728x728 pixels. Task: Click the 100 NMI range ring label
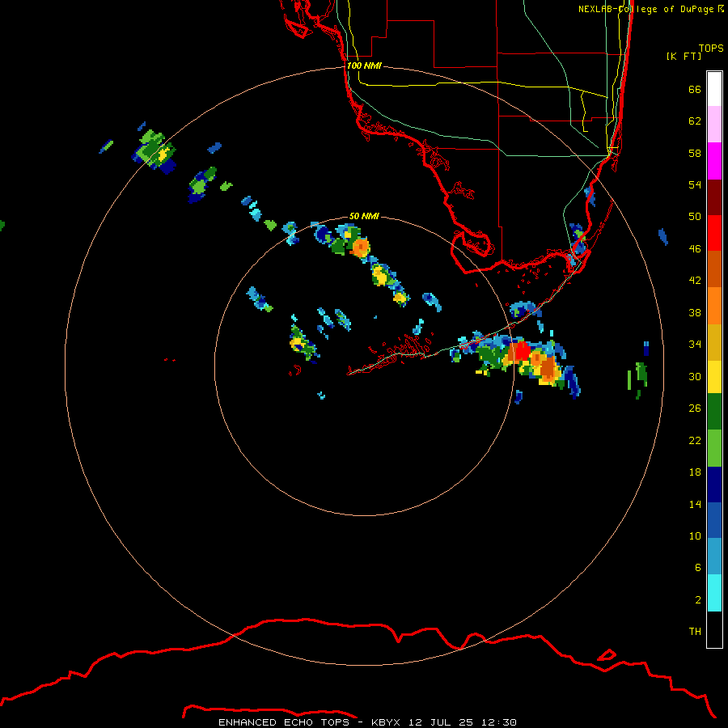[x=364, y=66]
